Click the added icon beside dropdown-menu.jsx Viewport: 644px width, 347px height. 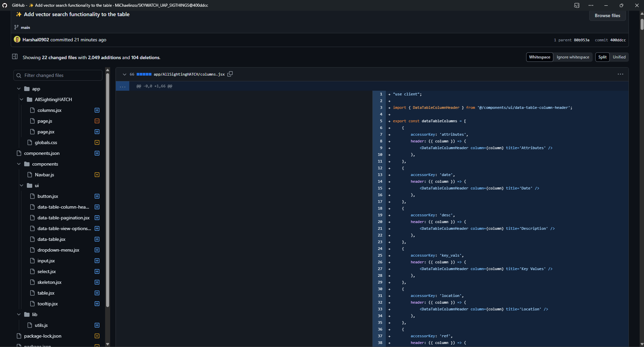tap(97, 250)
